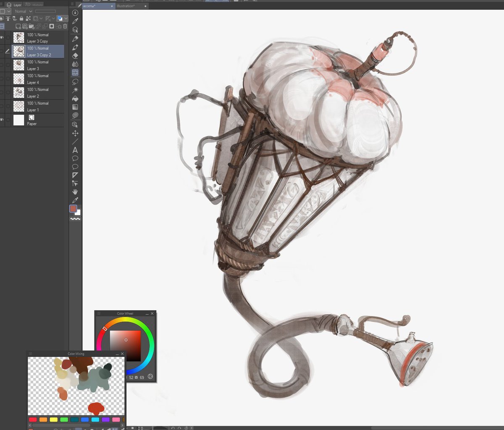Click the New raster layer icon
The image size is (504, 430).
click(x=18, y=26)
